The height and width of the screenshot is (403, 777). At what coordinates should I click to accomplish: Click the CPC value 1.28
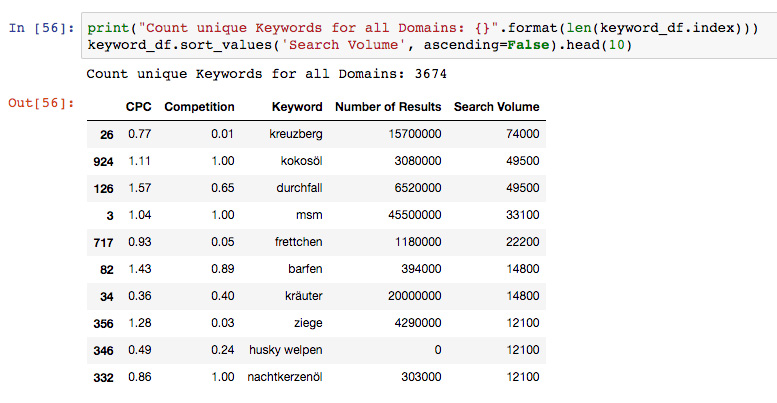(139, 323)
